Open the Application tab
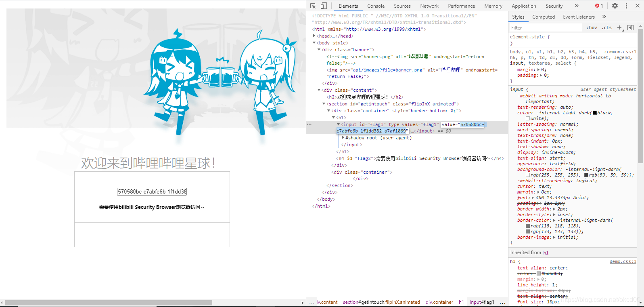This screenshot has width=644, height=307. (524, 6)
